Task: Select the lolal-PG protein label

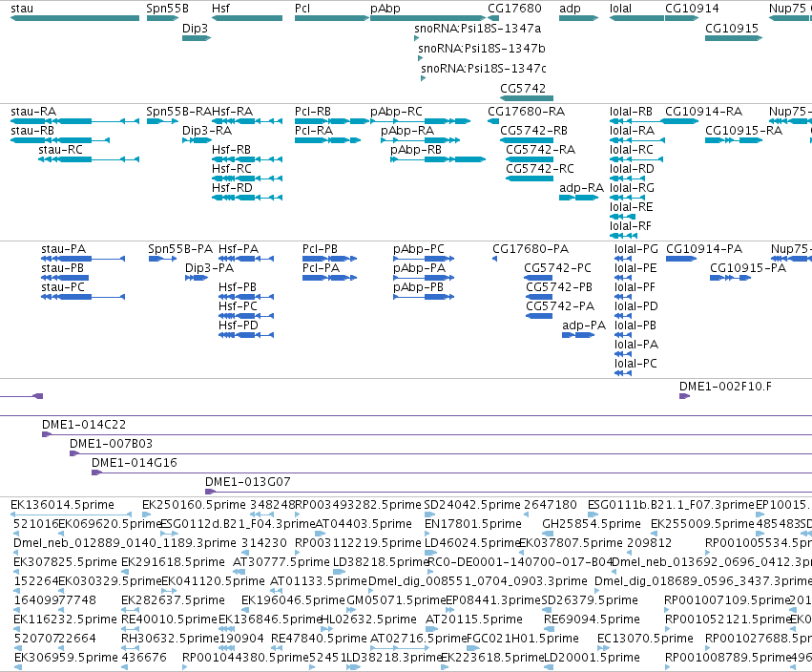Action: 635,249
